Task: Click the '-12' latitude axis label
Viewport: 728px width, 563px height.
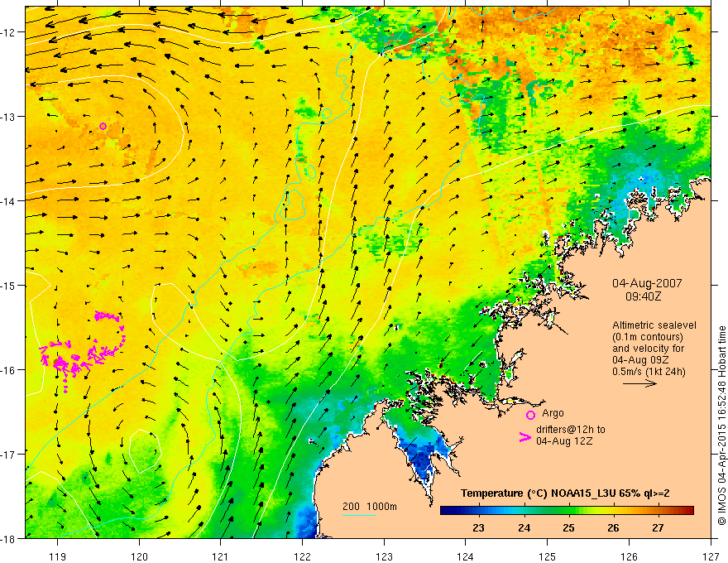Action: tap(9, 32)
